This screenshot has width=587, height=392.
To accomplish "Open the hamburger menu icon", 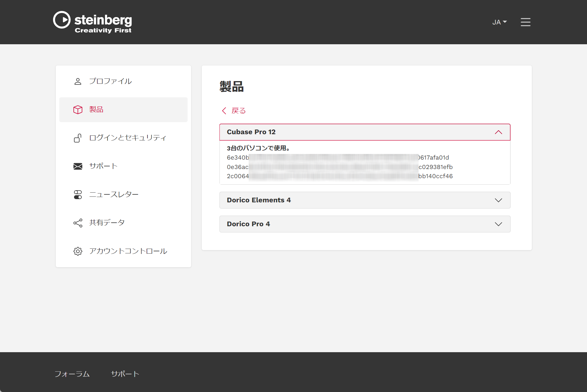I will 525,22.
